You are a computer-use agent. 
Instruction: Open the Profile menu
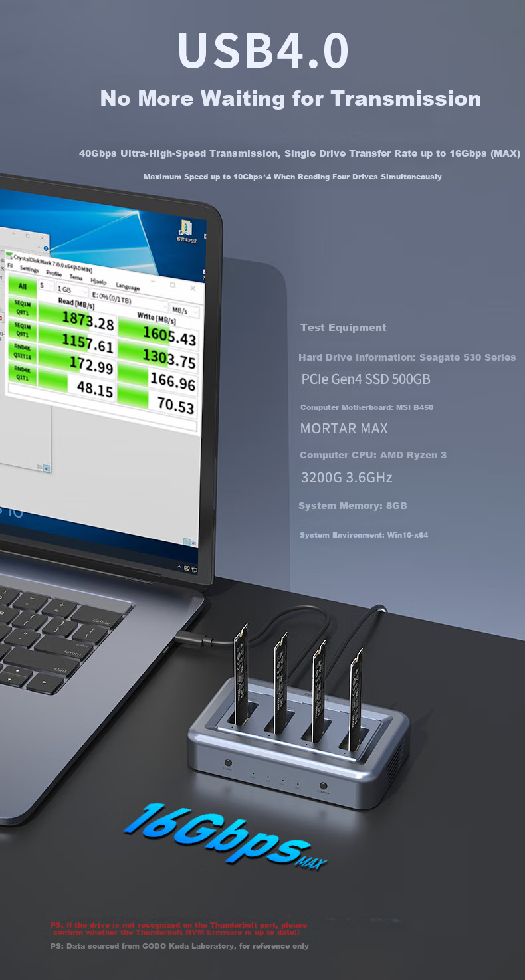54,274
